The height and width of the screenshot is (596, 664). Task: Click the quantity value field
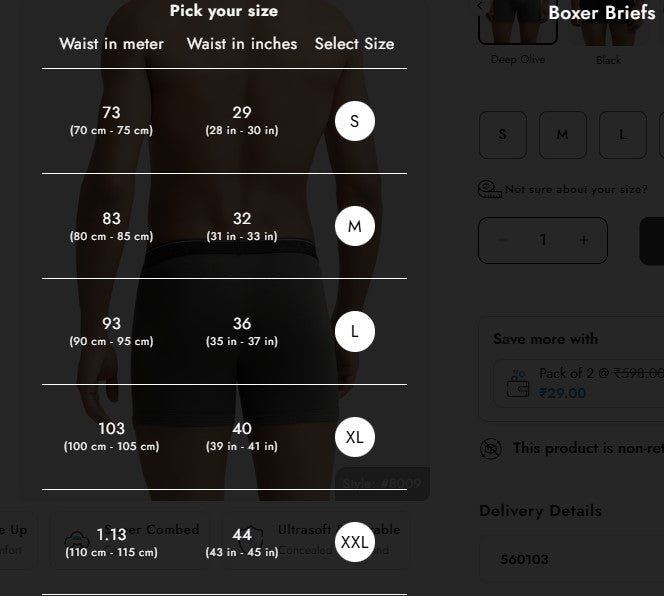pyautogui.click(x=543, y=240)
